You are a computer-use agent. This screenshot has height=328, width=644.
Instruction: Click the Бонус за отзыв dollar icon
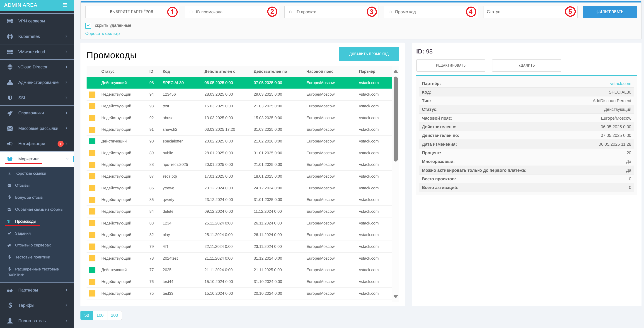tap(10, 197)
